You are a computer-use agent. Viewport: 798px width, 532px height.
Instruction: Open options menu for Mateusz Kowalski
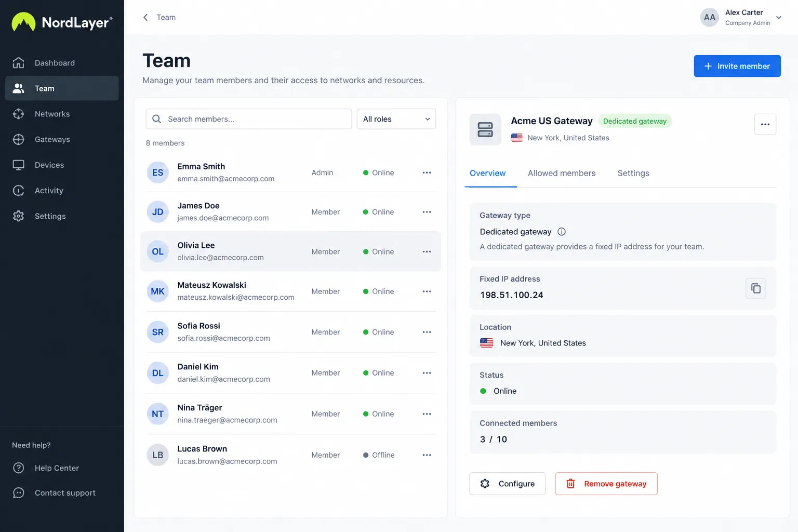pyautogui.click(x=427, y=291)
